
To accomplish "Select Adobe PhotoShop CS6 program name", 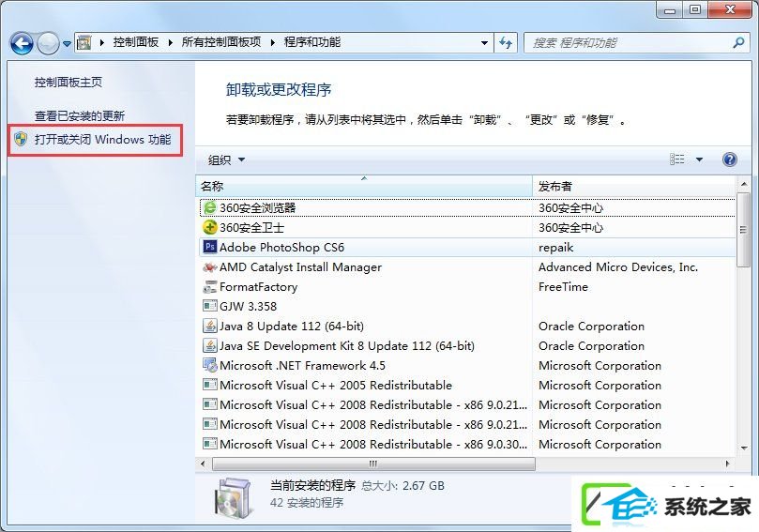I will [x=281, y=248].
